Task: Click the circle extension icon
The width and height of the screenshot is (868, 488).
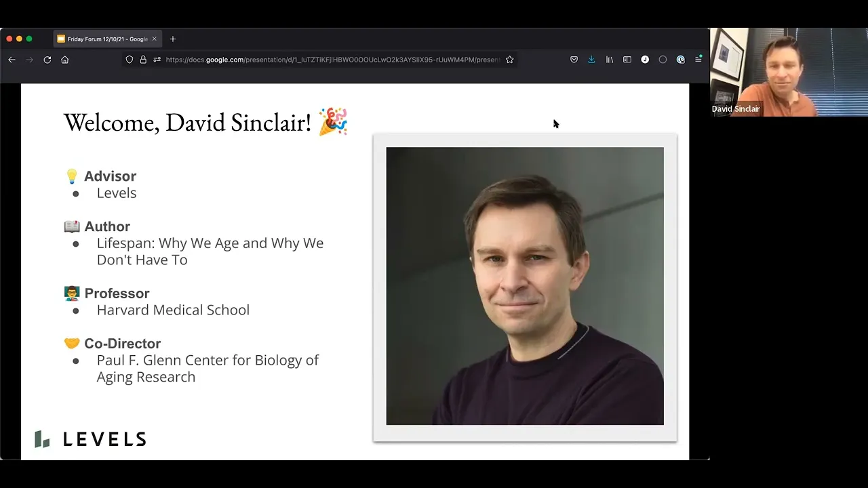Action: point(663,60)
